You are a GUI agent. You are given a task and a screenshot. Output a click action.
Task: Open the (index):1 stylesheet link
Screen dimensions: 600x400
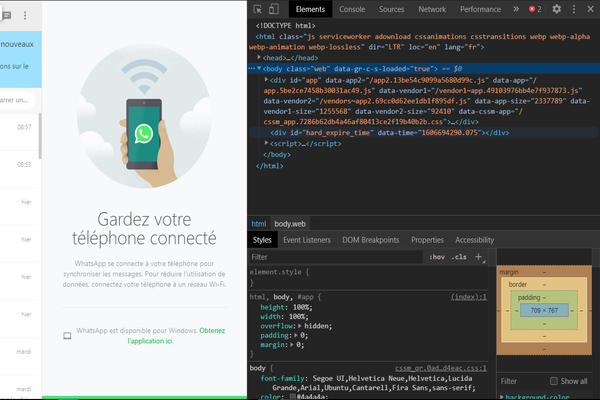point(468,297)
